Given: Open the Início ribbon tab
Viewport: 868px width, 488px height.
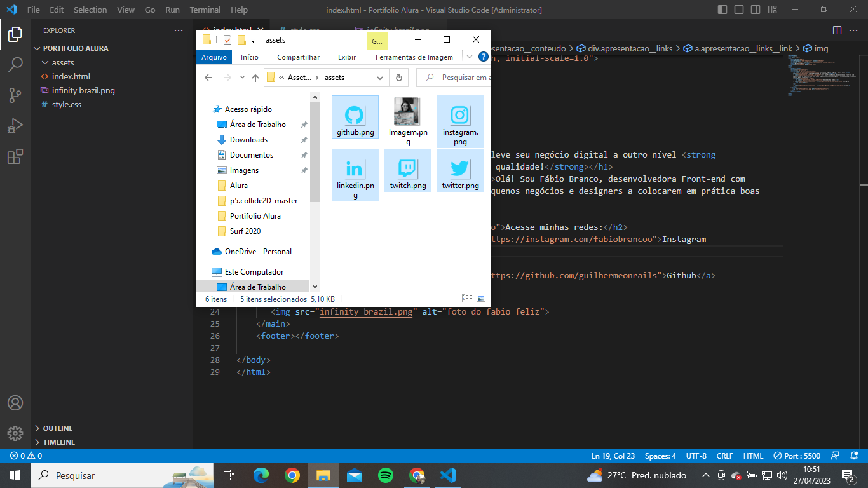Looking at the screenshot, I should (250, 57).
